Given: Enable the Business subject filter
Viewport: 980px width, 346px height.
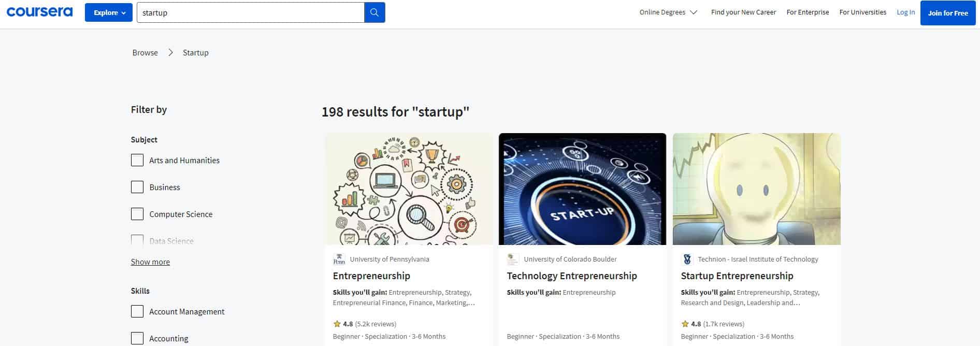Looking at the screenshot, I should coord(137,187).
